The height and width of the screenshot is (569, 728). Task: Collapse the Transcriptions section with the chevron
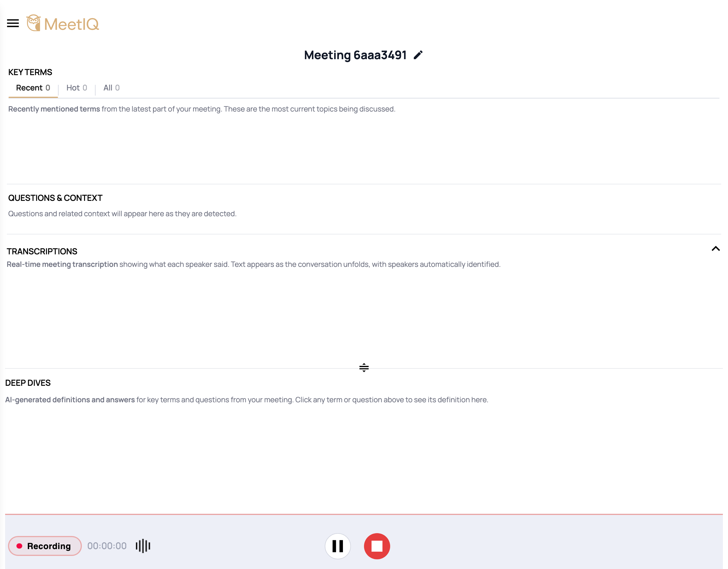tap(715, 249)
